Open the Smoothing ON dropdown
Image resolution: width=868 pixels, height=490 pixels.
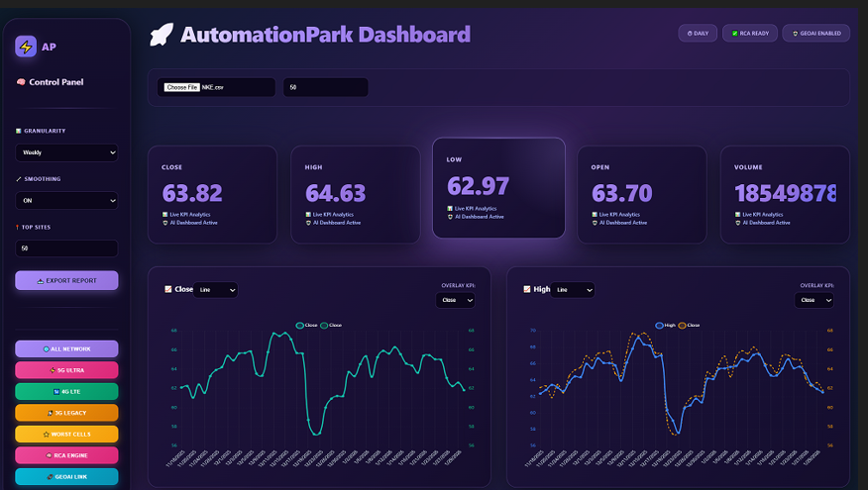tap(66, 201)
